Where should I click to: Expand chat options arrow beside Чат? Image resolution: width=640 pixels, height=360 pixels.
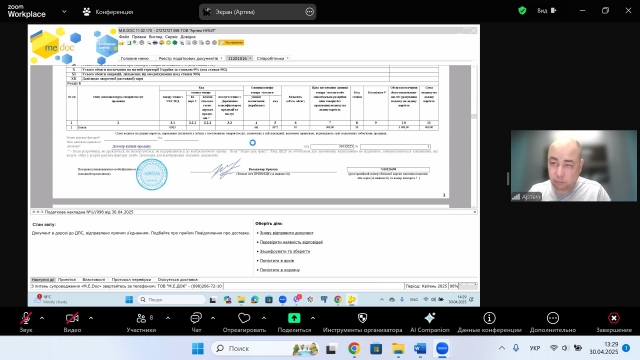click(x=213, y=318)
